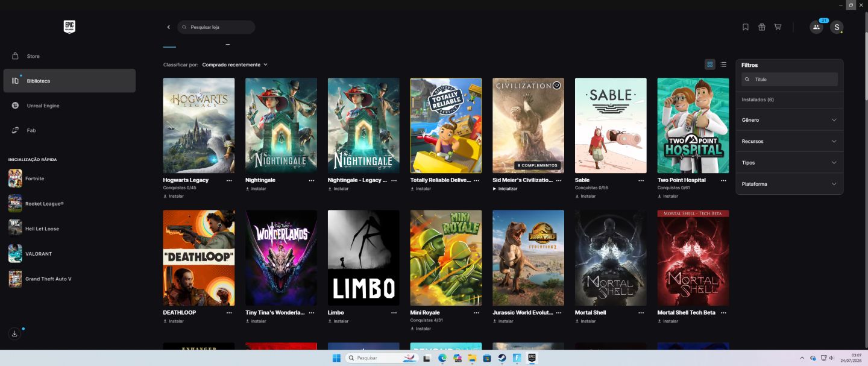Open Microsoft Edge from the taskbar
Screen dimensions: 868x366
coord(442,358)
